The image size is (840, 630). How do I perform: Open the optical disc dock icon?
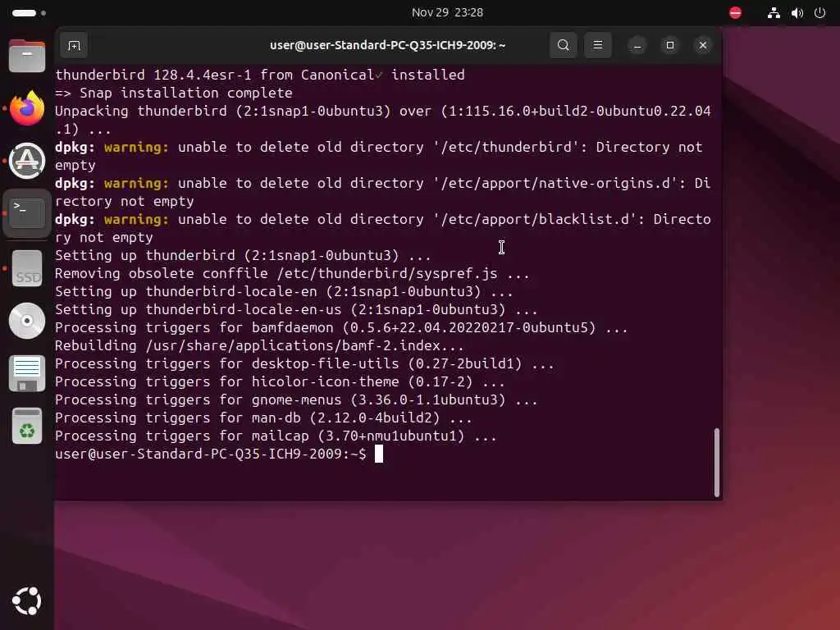pyautogui.click(x=27, y=321)
